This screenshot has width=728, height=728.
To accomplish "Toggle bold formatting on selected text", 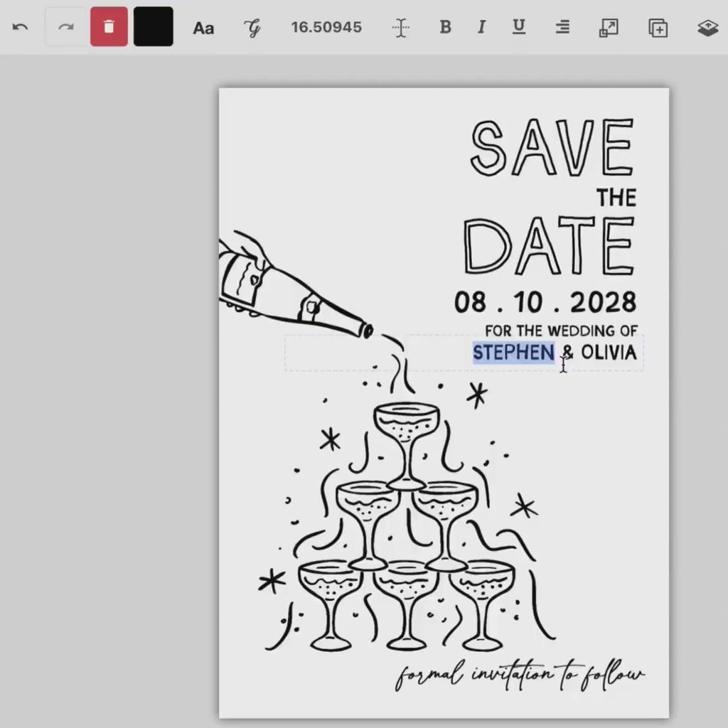I will coord(445,28).
